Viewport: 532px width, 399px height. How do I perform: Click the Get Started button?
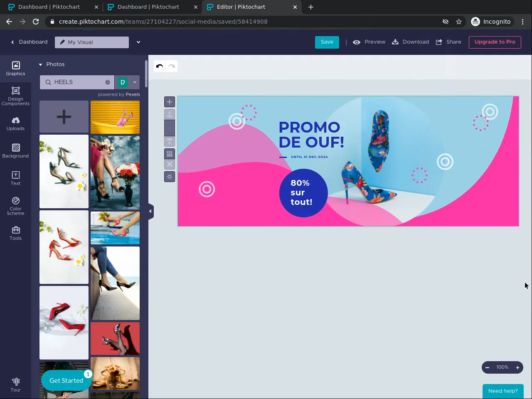(66, 381)
